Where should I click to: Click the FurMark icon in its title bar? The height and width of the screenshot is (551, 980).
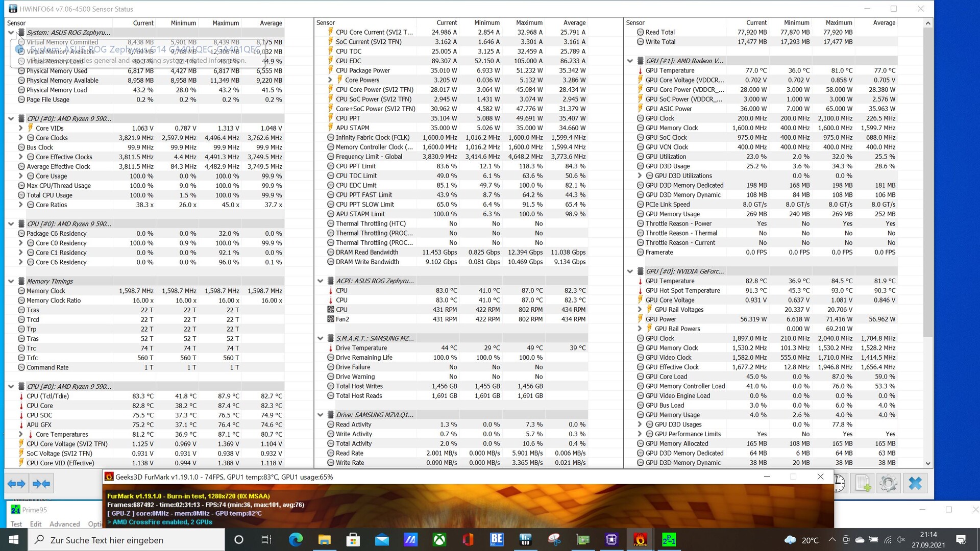[109, 477]
